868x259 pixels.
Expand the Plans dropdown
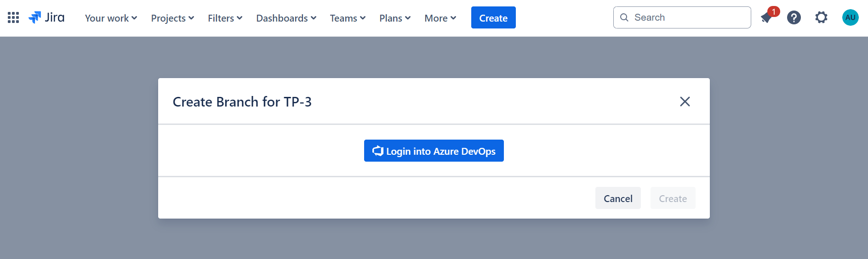(x=395, y=18)
